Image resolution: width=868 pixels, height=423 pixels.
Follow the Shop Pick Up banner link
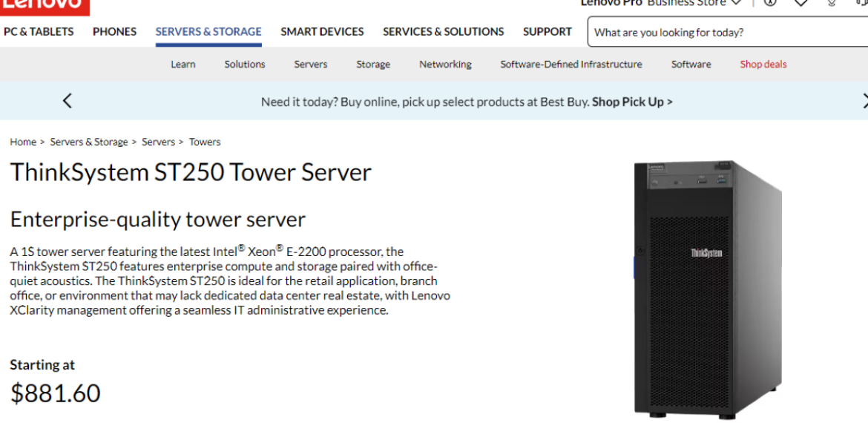tap(632, 102)
